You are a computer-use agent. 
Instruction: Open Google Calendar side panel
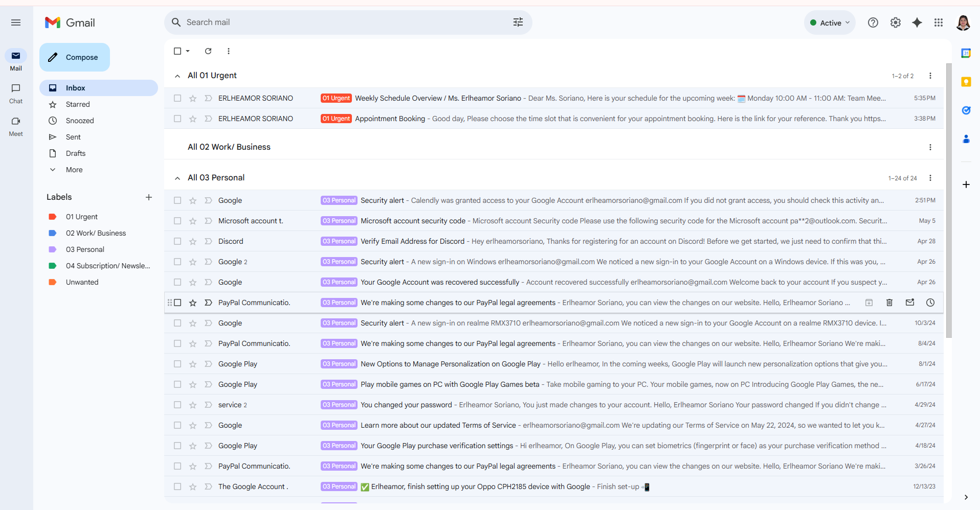(966, 53)
